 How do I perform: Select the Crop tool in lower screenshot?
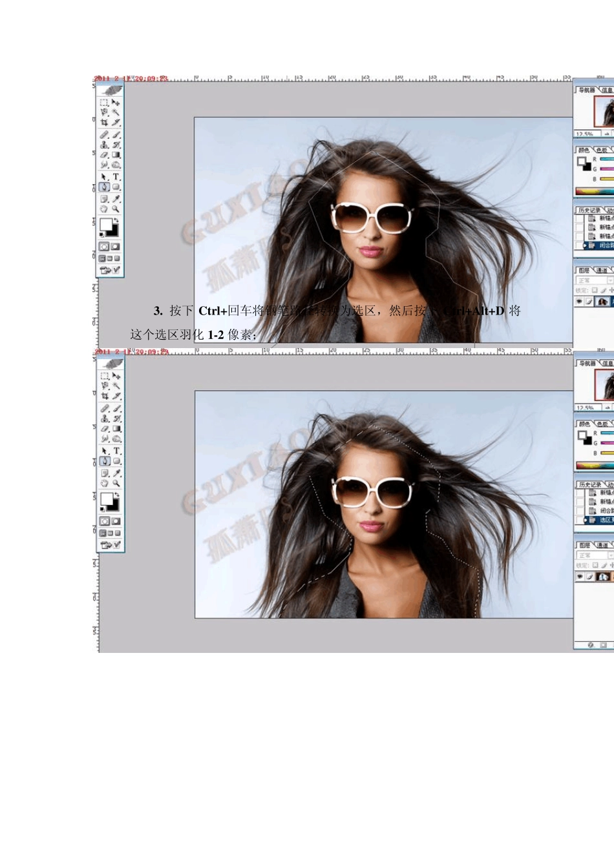[x=105, y=396]
